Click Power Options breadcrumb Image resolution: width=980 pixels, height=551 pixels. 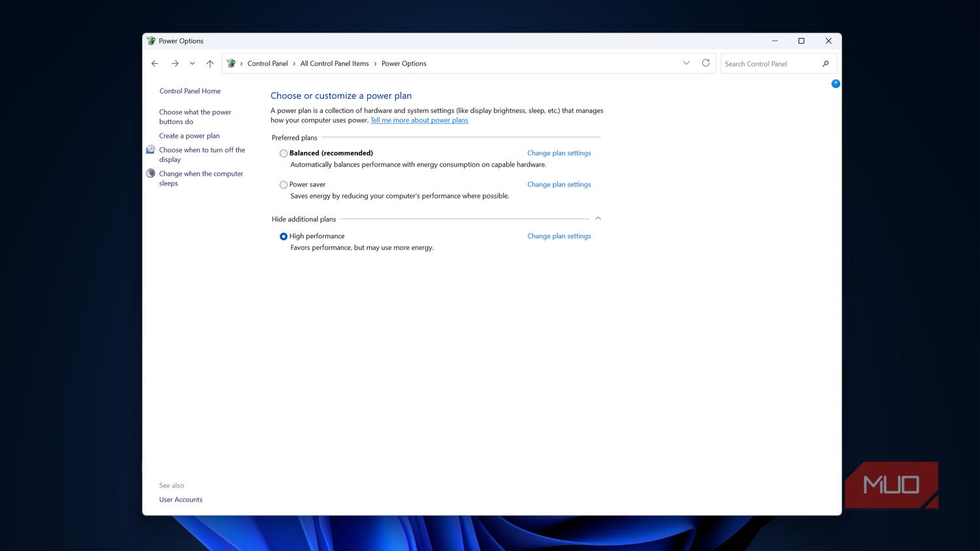[x=404, y=63]
